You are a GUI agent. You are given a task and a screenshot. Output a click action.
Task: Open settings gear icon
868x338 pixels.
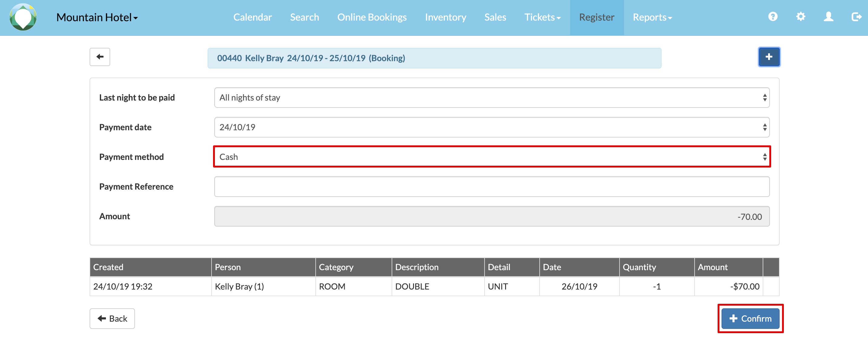coord(801,17)
